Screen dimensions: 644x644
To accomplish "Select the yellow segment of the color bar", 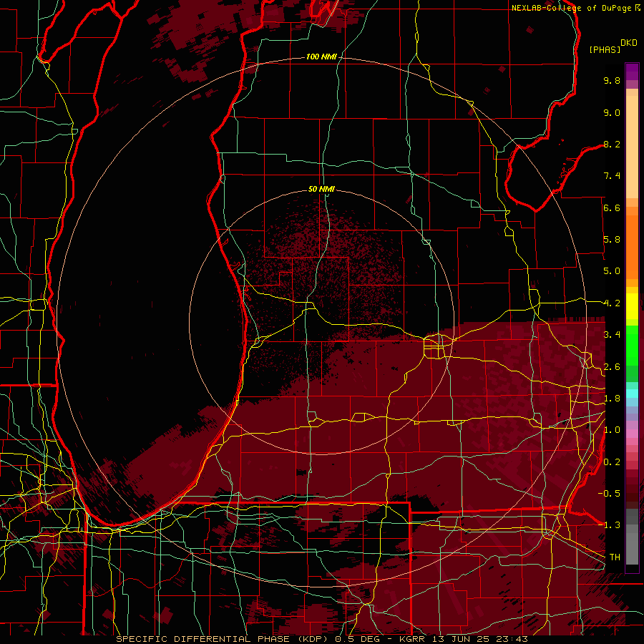I will [632, 306].
